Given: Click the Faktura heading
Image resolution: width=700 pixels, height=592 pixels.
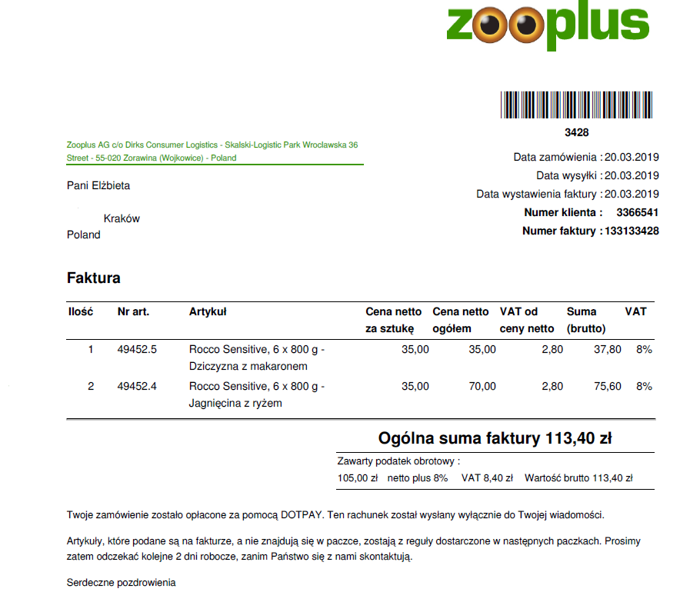Looking at the screenshot, I should 93,278.
